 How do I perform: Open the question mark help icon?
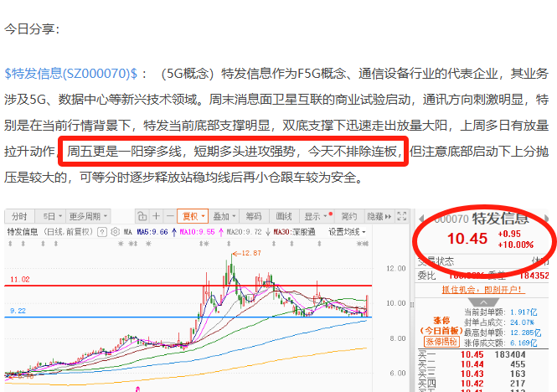102,232
